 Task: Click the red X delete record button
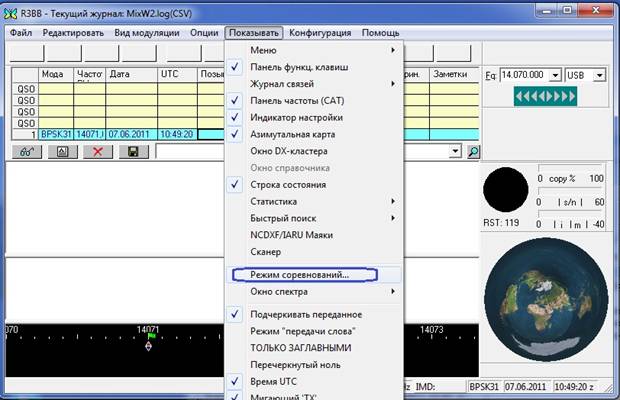point(97,151)
